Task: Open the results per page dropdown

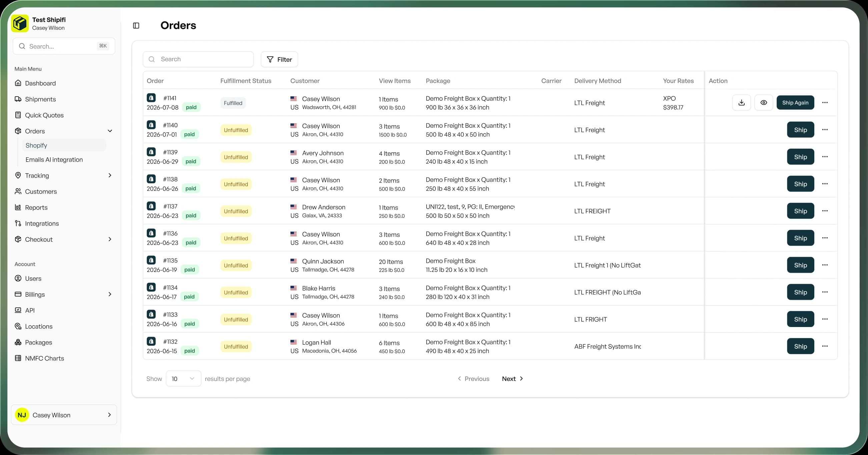Action: coord(183,379)
